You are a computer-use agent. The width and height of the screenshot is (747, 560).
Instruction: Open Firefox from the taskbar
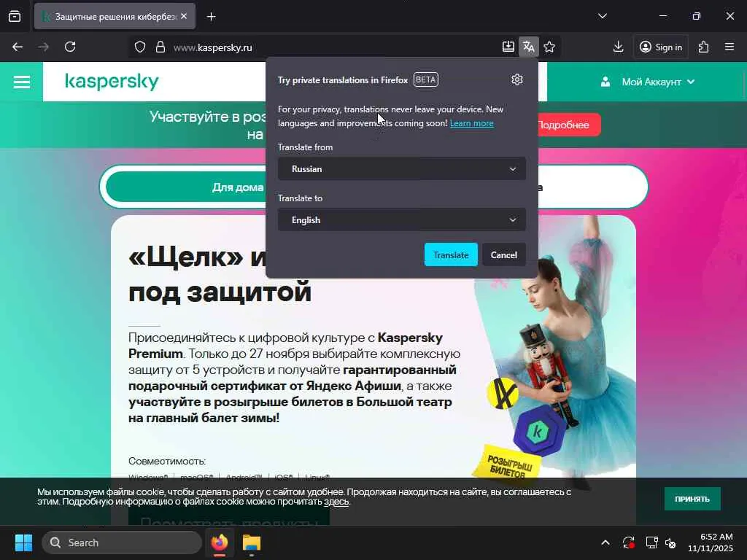point(220,542)
